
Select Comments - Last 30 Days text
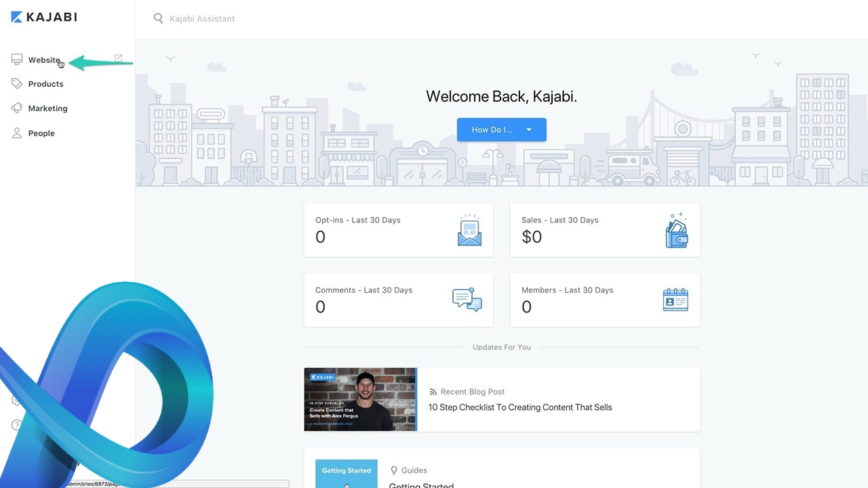point(363,290)
